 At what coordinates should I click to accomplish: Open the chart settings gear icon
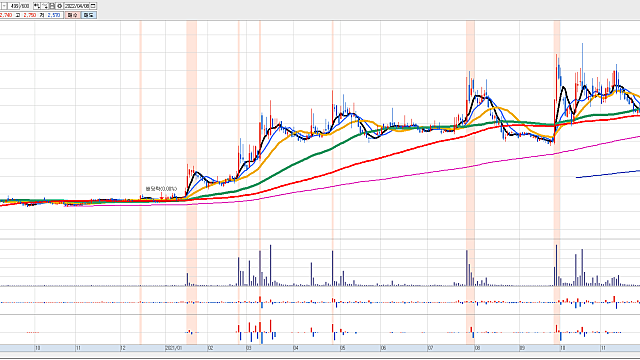60,6
